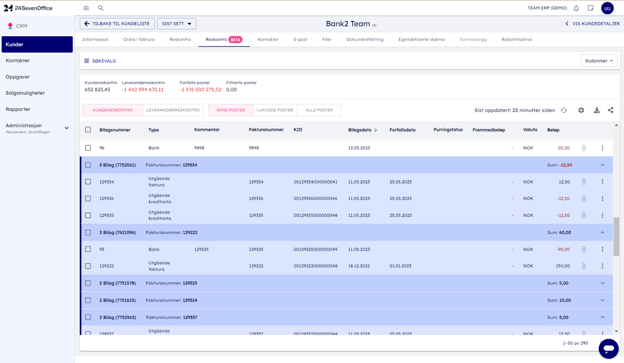Click the refresh icon next to last updated
Viewport: 624px width, 363px height.
click(x=564, y=110)
